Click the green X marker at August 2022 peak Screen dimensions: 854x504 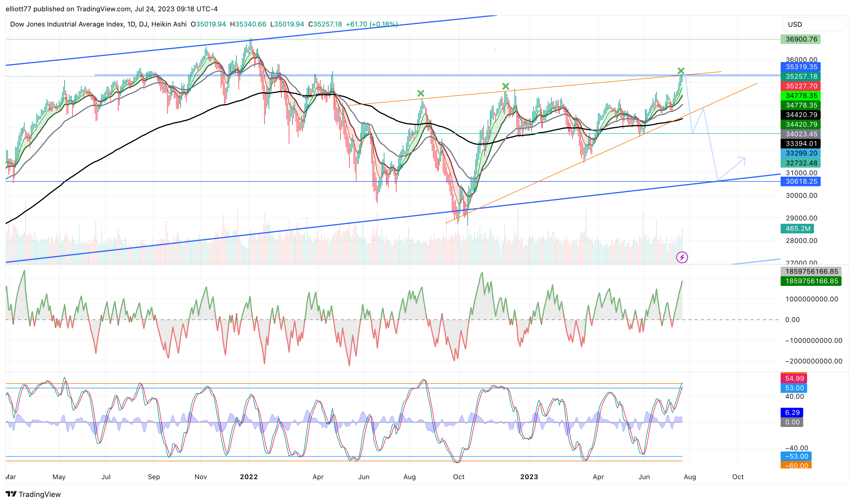tap(421, 93)
